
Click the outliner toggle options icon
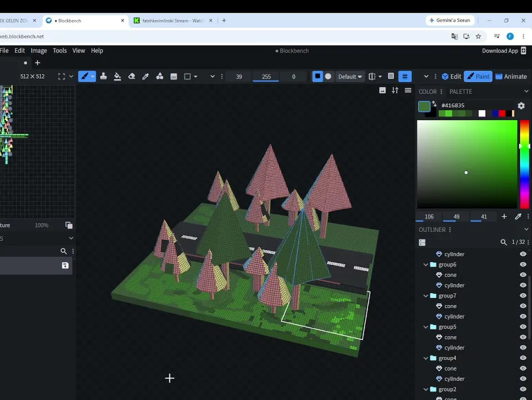422,242
